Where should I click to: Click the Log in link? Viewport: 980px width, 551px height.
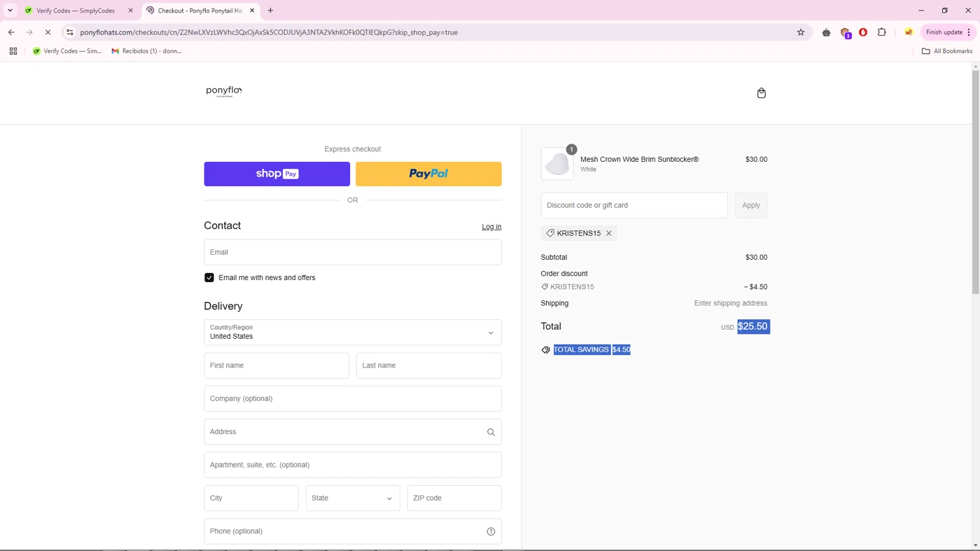tap(491, 227)
